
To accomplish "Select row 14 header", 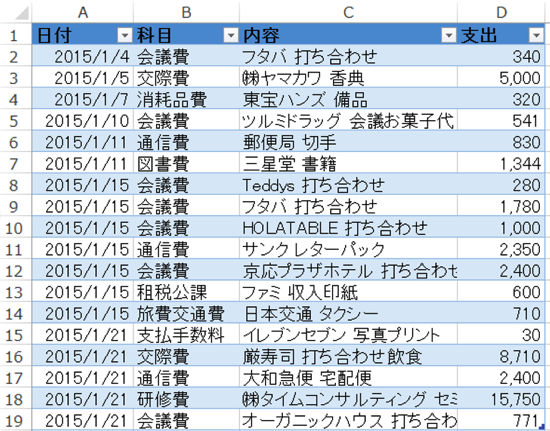I will pos(14,314).
